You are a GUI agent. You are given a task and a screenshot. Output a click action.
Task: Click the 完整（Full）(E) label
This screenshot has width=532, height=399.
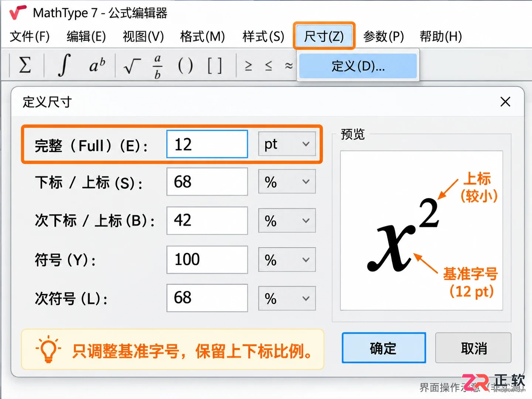(91, 146)
